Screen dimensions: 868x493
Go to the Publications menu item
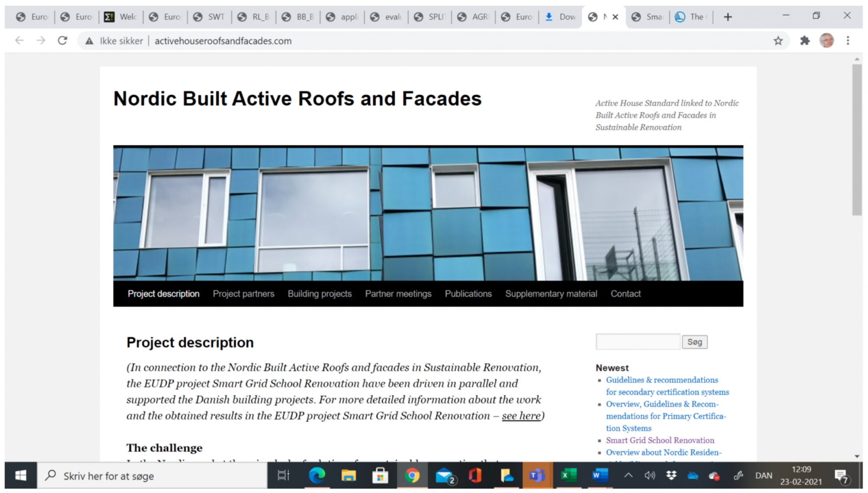coord(468,294)
